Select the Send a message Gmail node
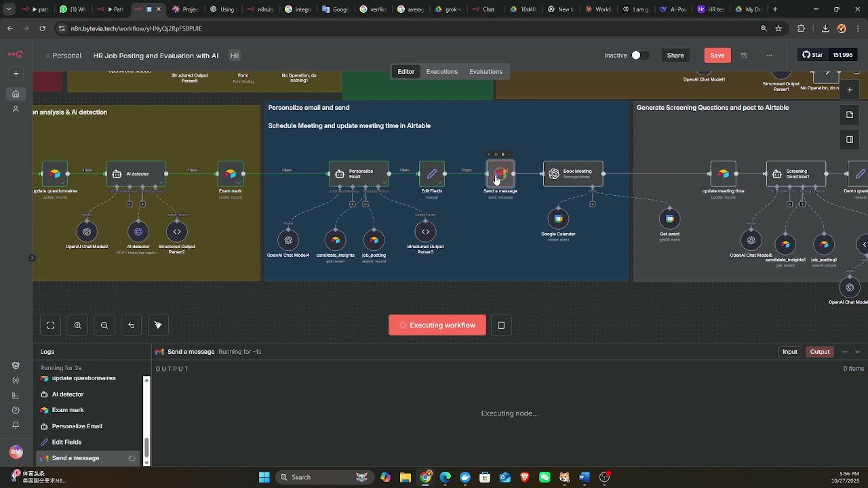 [x=500, y=174]
